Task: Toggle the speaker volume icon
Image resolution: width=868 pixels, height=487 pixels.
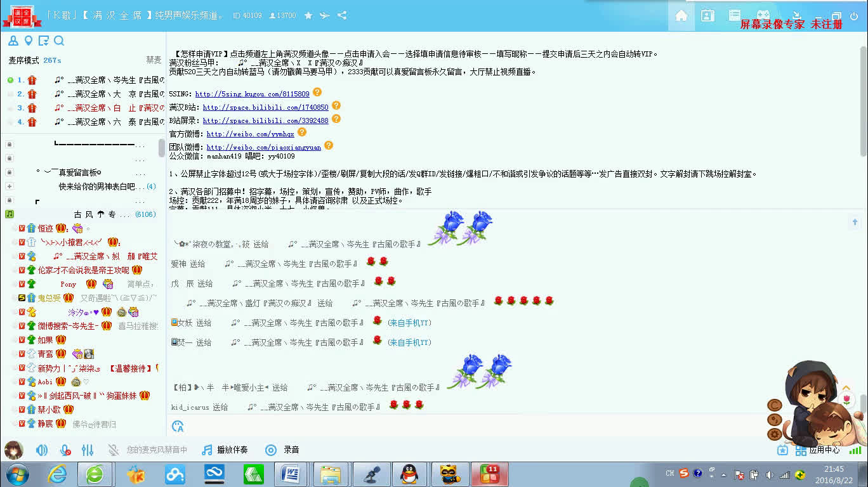Action: [42, 450]
